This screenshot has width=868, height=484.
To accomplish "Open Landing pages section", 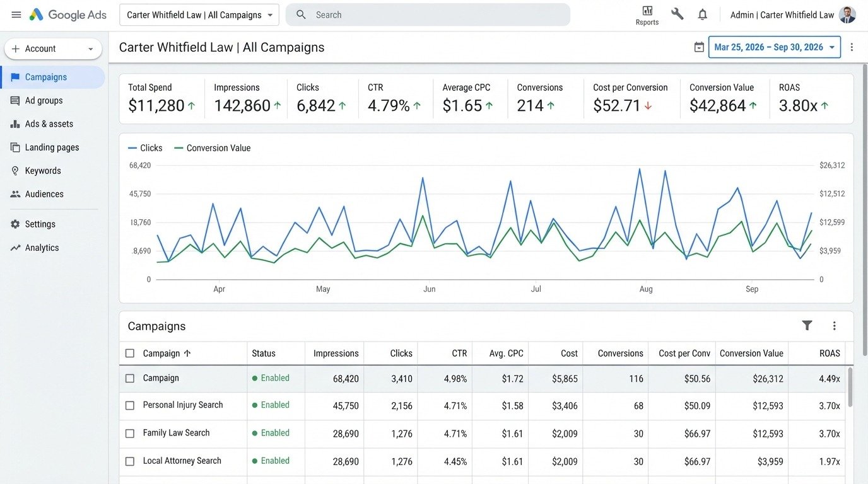I will coord(52,147).
